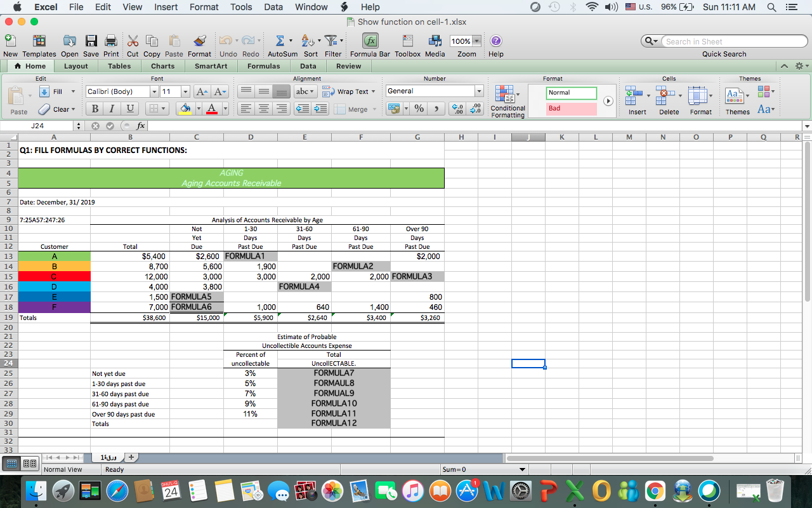The image size is (812, 508).
Task: Print the sheet with the Print icon
Action: [x=110, y=41]
